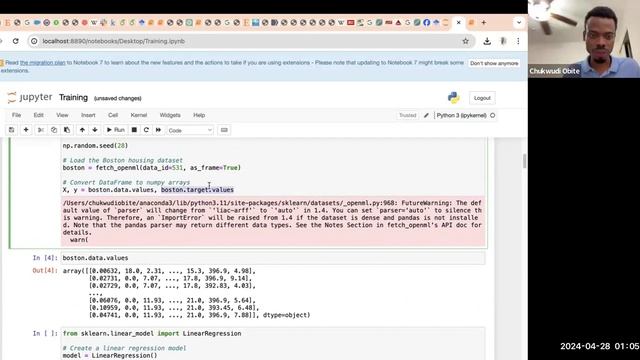Click the kernel idle circle indicator
This screenshot has width=640, height=360.
[x=493, y=116]
